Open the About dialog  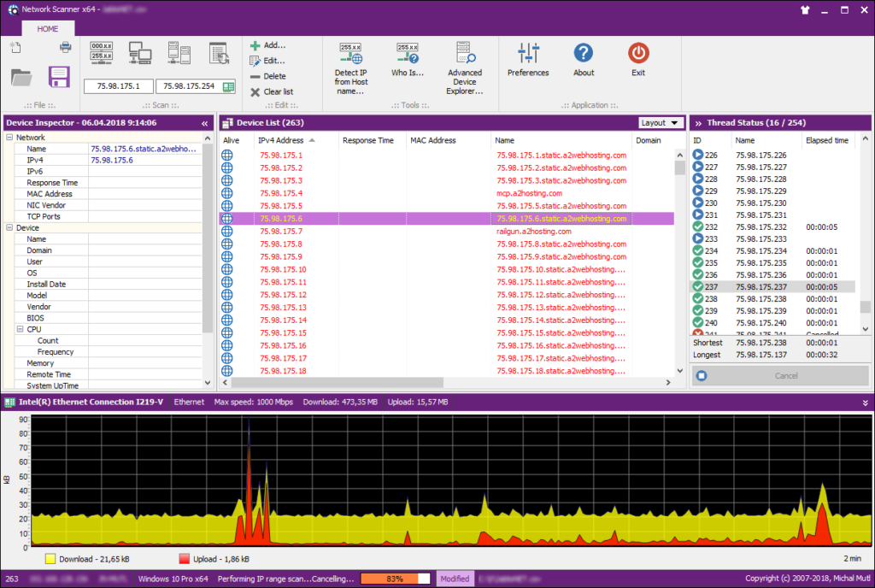coord(583,60)
